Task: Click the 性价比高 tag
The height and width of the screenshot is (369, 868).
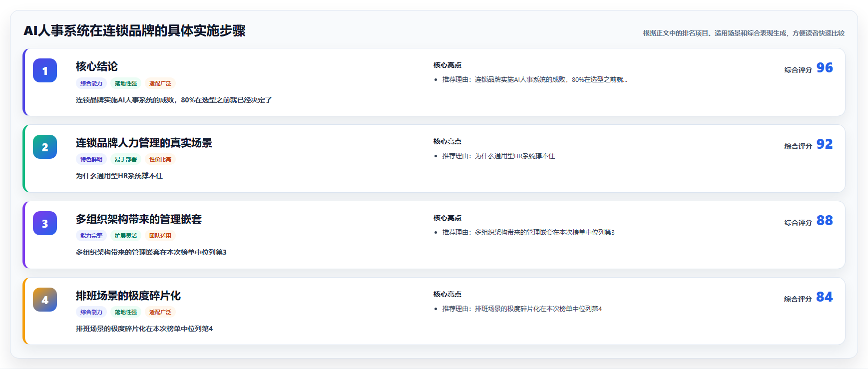Action: 160,159
